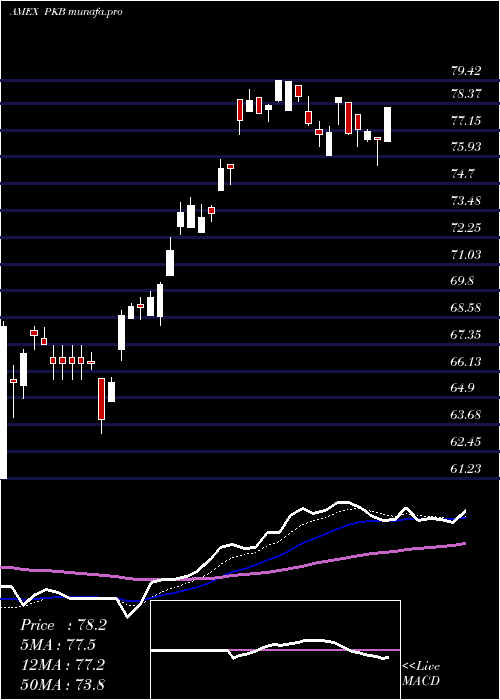Click the 74.7 price axis label
Screen dimensions: 500x700
pos(463,173)
